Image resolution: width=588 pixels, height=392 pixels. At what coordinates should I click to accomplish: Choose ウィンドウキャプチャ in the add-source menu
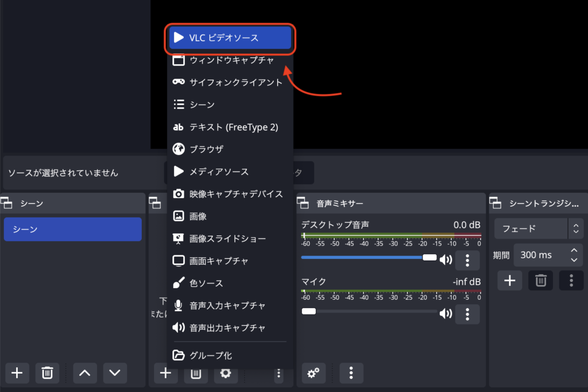[230, 60]
